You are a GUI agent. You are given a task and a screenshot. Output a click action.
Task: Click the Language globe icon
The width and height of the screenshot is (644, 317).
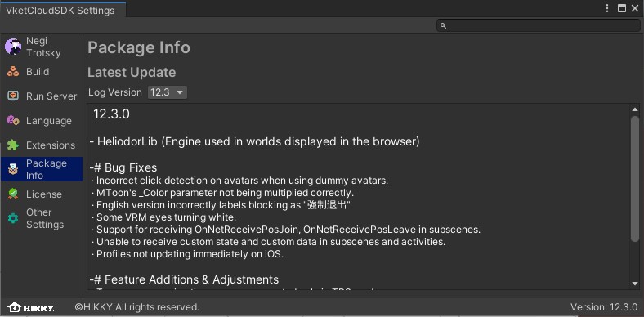click(13, 121)
